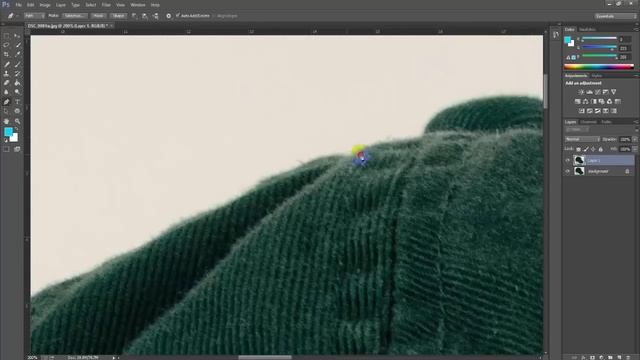Hide the Background layer eye icon
Viewport: 640px width, 360px height.
[567, 171]
